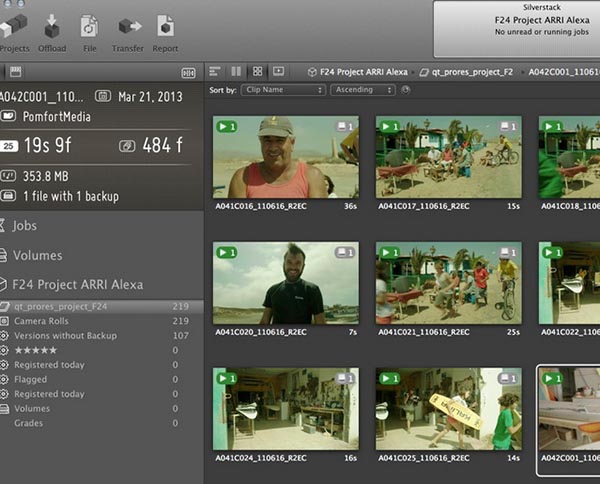
Task: Expand the F24 Project ARRI Alexa section
Action: [x=77, y=284]
